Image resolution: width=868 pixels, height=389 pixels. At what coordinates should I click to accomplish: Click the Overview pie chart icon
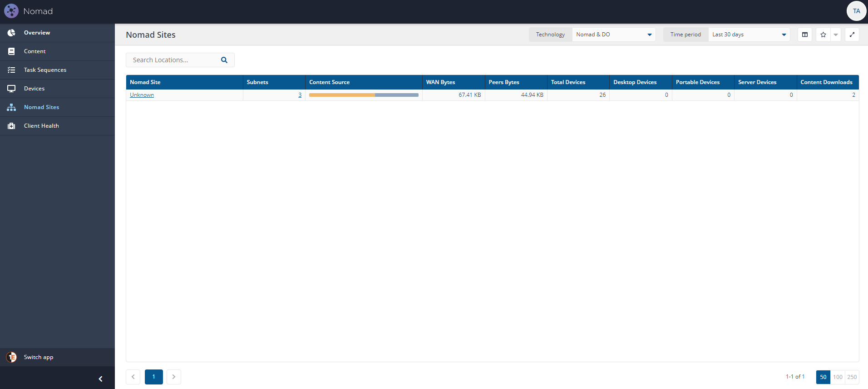11,33
